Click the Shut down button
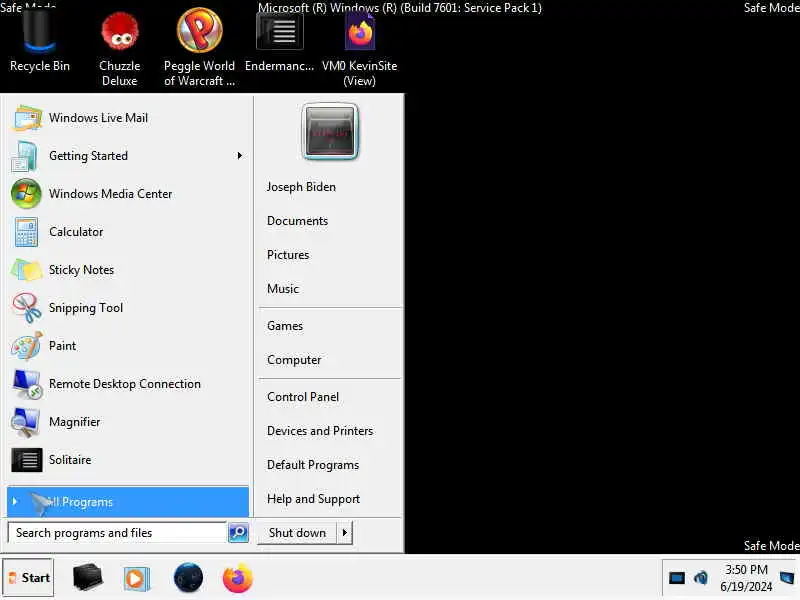The height and width of the screenshot is (600, 800). point(297,533)
